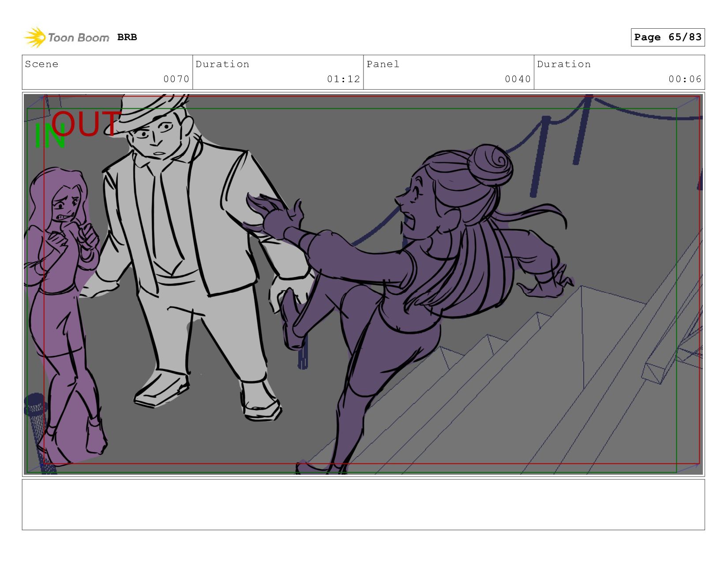
Task: Click the Panel label
Action: point(383,64)
